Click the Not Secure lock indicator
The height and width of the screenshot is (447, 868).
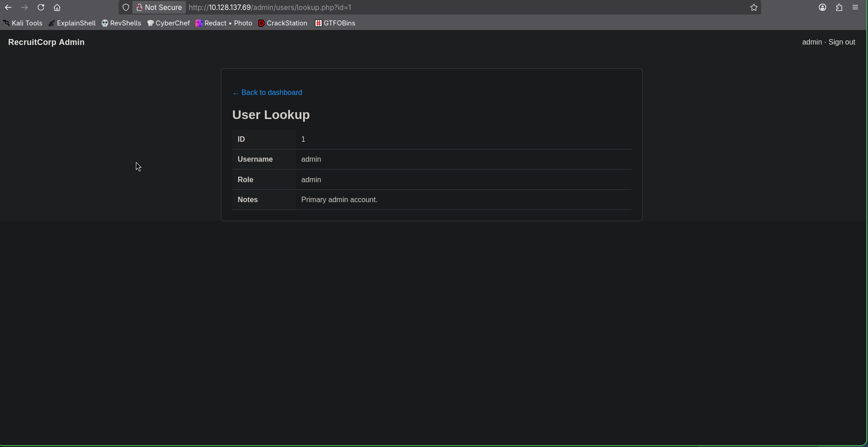pyautogui.click(x=159, y=7)
